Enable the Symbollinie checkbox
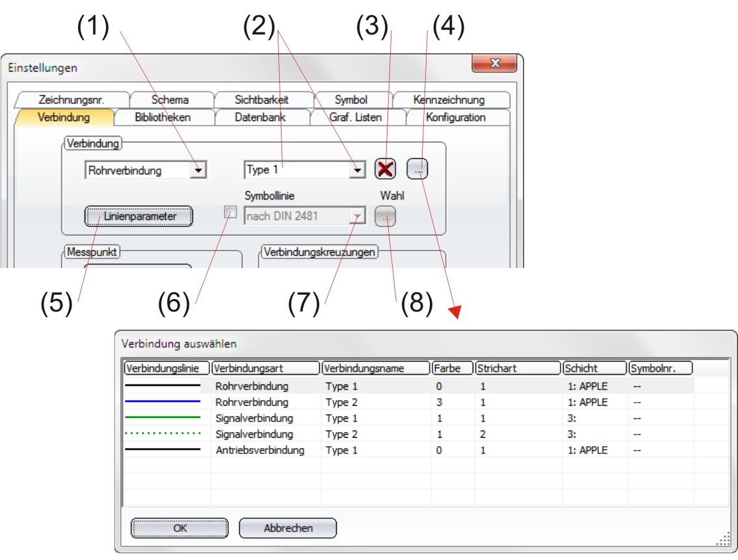Viewport: 738px width, 560px height. [230, 211]
